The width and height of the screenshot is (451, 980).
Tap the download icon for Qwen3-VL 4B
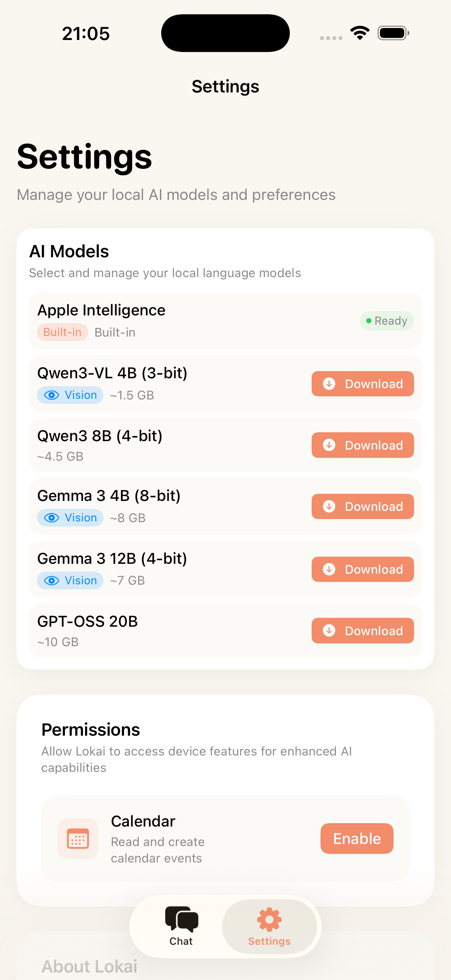(329, 384)
